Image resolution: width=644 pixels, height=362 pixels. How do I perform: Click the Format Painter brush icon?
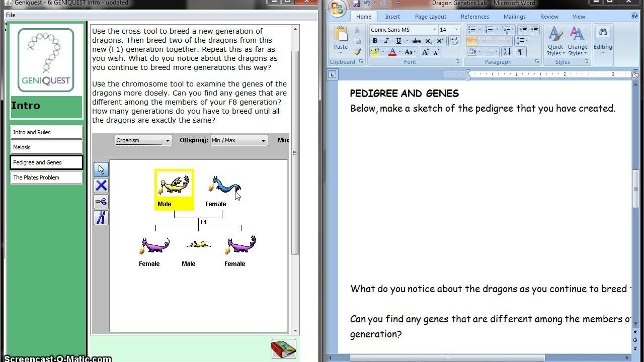click(x=357, y=52)
